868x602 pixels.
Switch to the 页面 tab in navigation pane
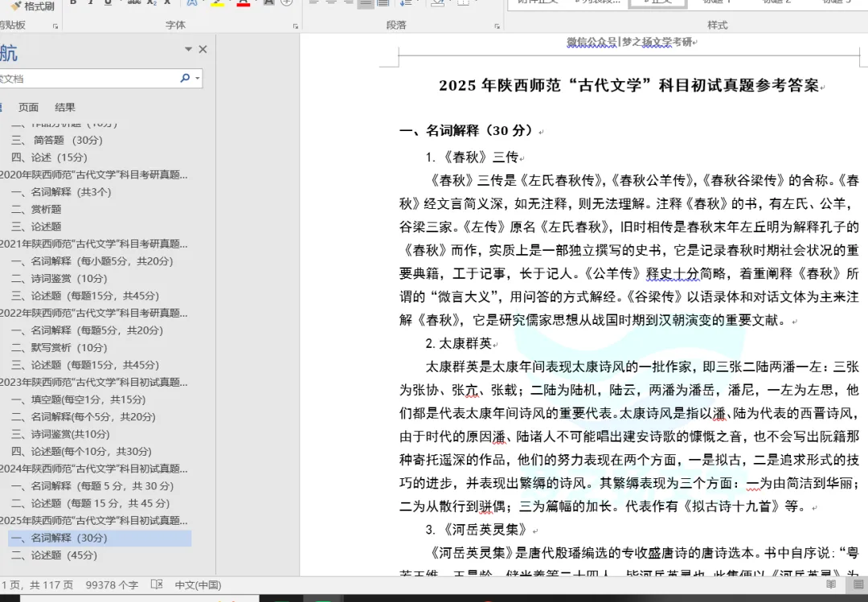[x=29, y=106]
